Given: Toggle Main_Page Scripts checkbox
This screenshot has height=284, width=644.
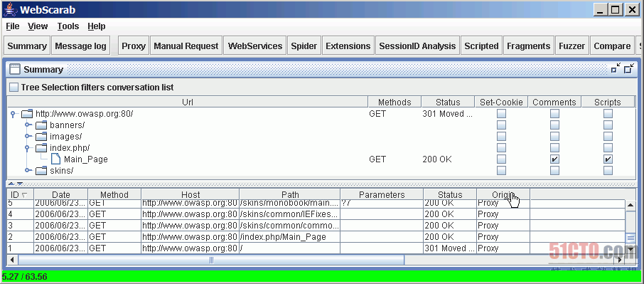Looking at the screenshot, I should coord(608,159).
